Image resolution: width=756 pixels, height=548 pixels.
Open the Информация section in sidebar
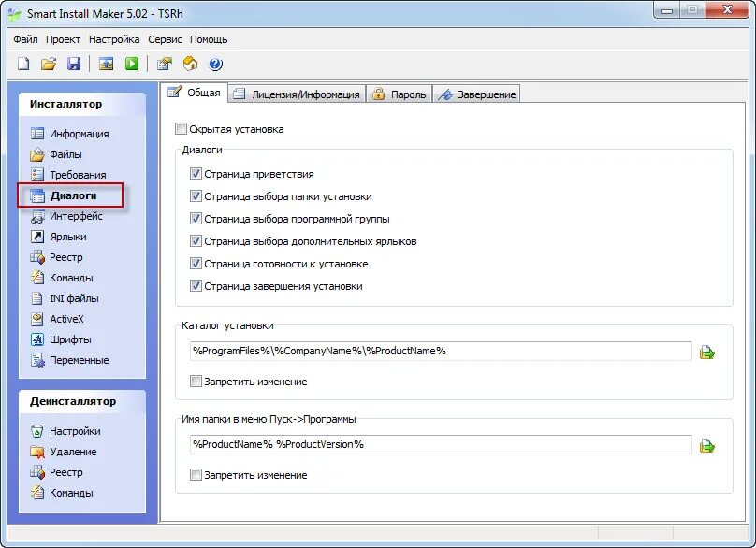coord(69,134)
